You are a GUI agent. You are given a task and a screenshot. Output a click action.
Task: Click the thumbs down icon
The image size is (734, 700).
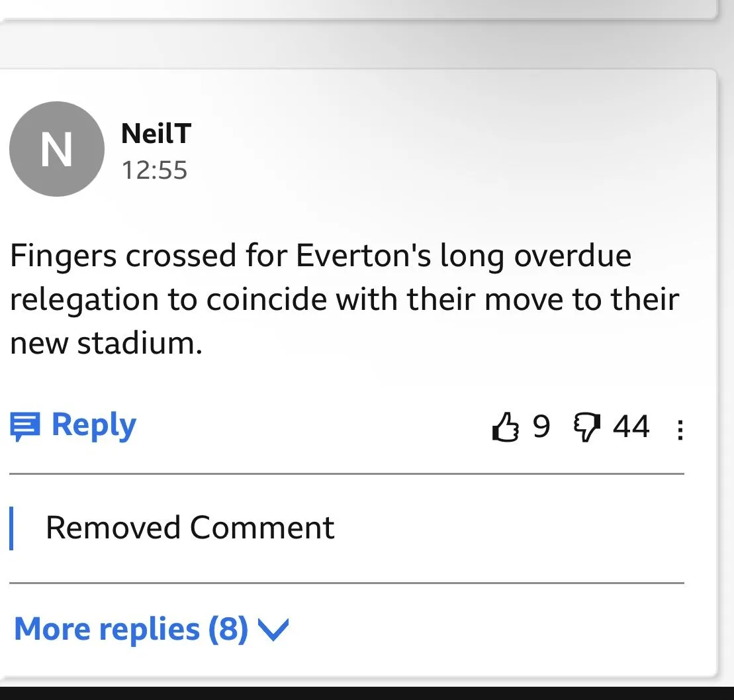(x=585, y=427)
